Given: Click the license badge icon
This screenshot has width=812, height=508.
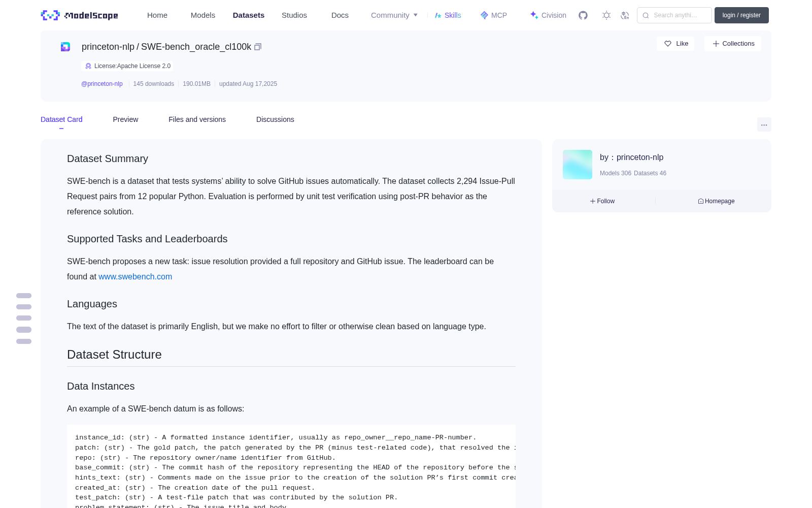Looking at the screenshot, I should [x=88, y=66].
